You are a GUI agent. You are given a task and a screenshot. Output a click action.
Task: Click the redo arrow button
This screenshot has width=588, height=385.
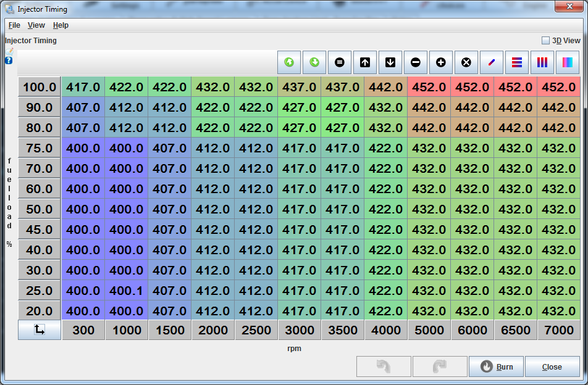click(x=440, y=366)
